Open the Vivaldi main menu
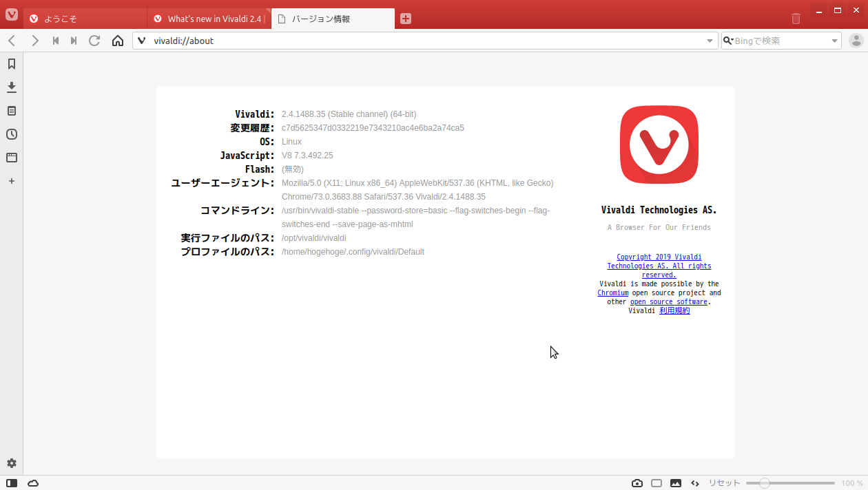Image resolution: width=868 pixels, height=490 pixels. [x=11, y=14]
